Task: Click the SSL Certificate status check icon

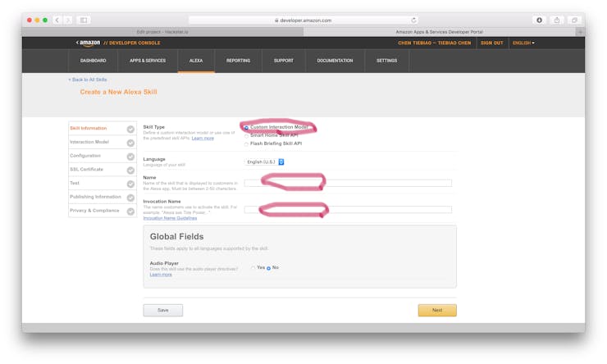Action: (130, 171)
